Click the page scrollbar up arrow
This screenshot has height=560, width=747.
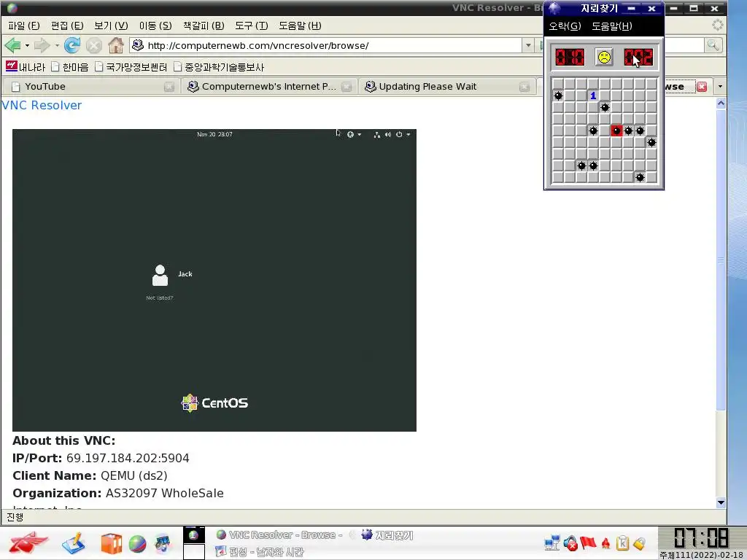721,104
